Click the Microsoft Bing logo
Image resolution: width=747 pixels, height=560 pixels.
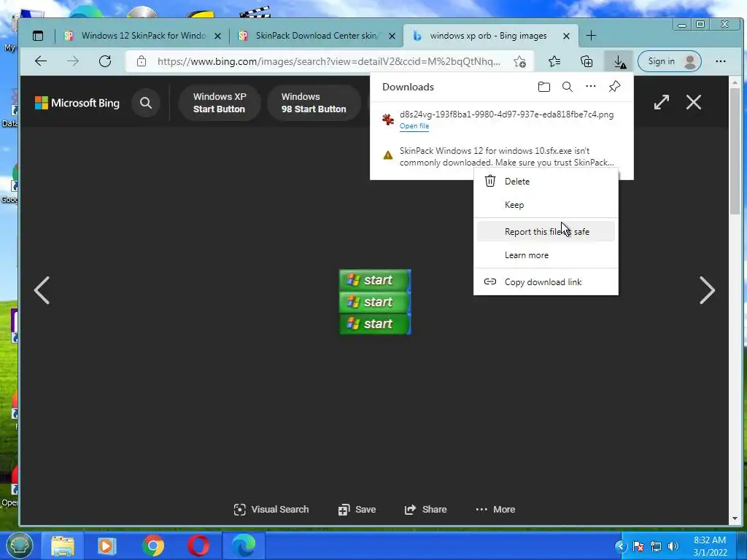pos(77,103)
